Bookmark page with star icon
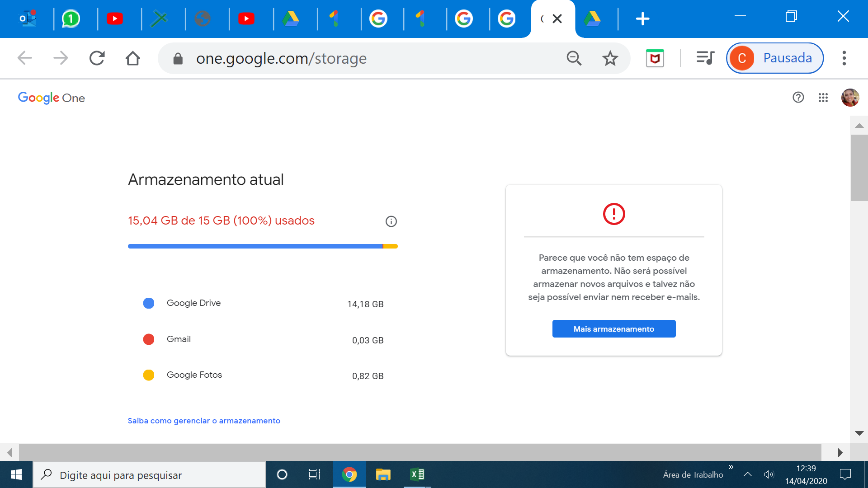The height and width of the screenshot is (488, 868). click(610, 58)
